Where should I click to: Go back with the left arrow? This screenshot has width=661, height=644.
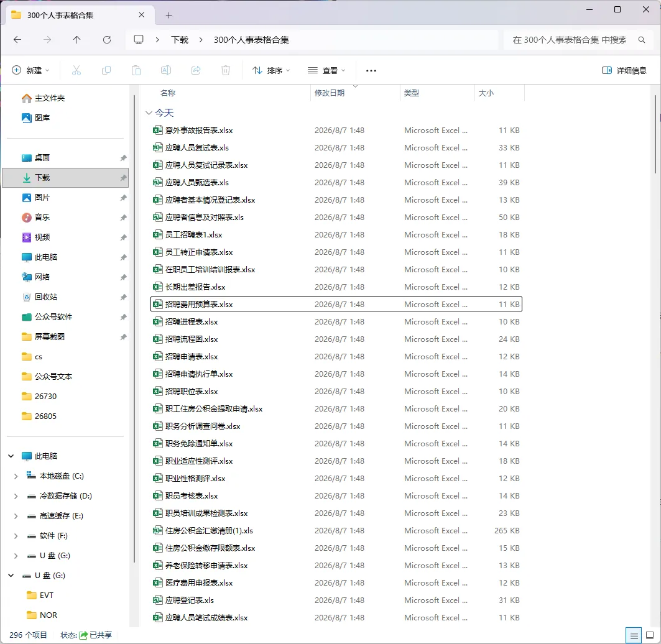(x=17, y=40)
